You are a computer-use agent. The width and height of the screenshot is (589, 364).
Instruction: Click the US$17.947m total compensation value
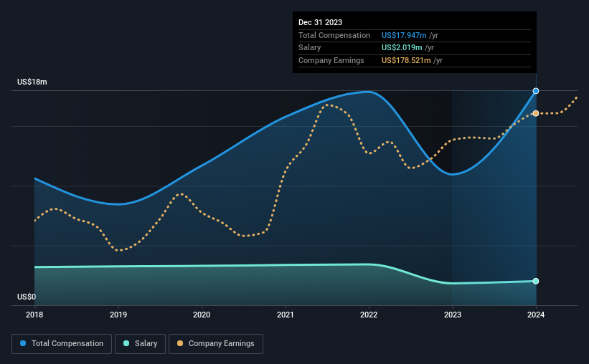(x=404, y=35)
